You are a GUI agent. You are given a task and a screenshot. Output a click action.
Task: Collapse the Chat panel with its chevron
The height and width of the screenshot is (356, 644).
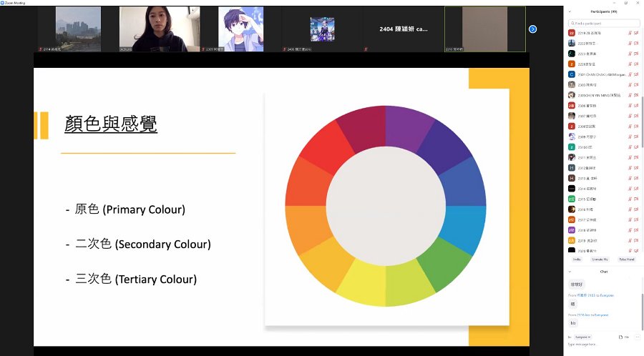point(570,272)
